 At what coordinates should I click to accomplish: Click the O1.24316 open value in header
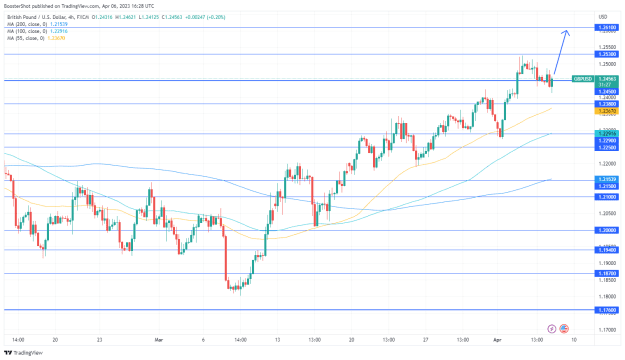pos(102,17)
